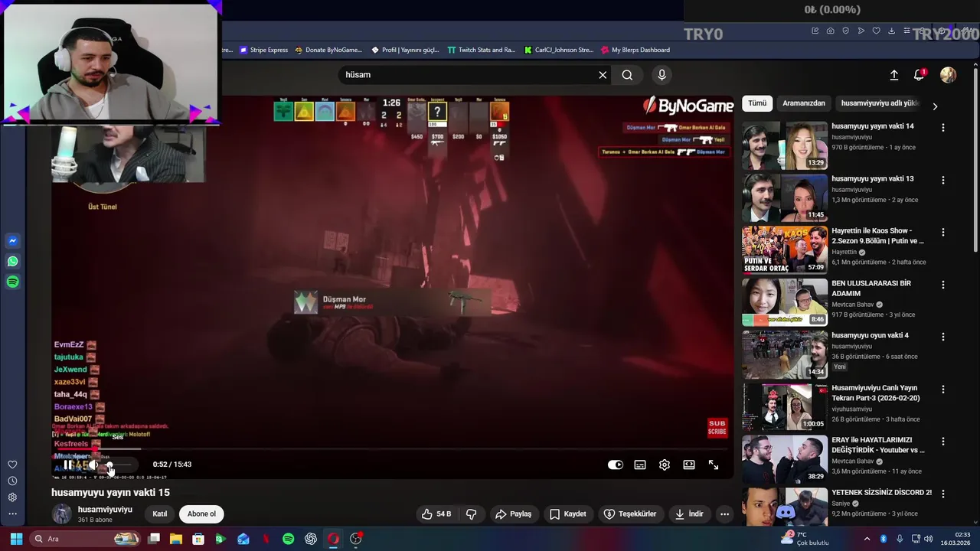Click the İndir download button
This screenshot has height=551, width=980.
[x=689, y=514]
